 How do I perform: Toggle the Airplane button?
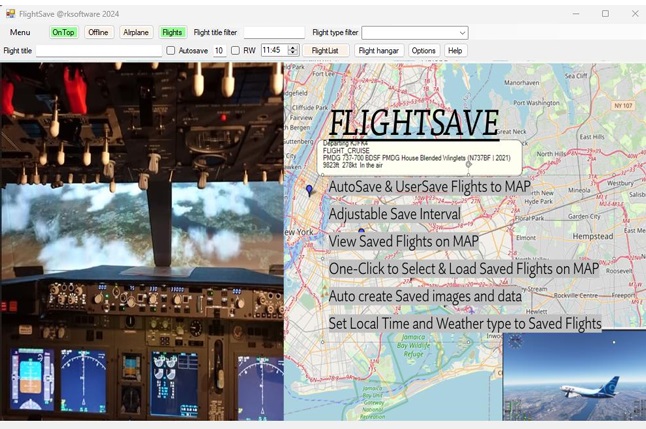point(136,32)
